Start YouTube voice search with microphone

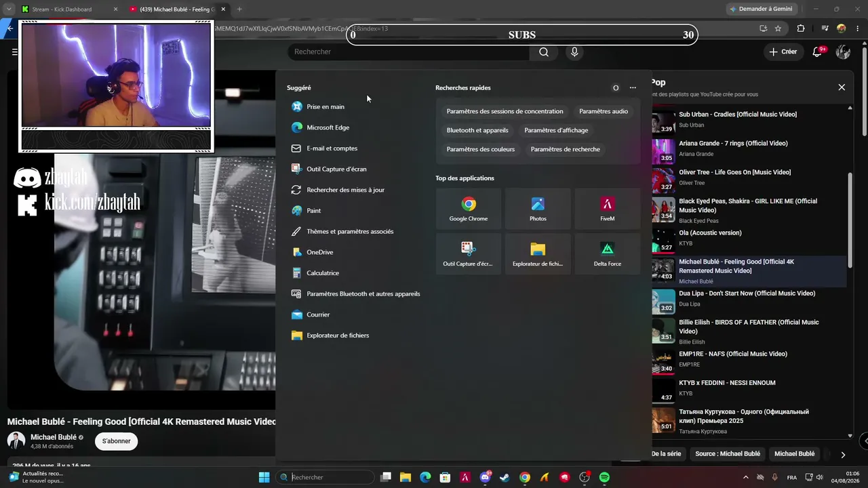[574, 52]
